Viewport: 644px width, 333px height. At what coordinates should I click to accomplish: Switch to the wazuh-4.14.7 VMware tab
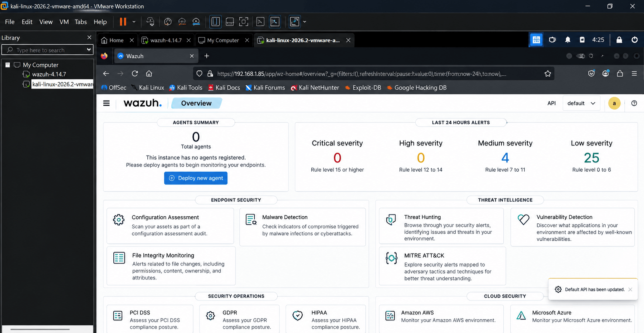[x=166, y=40]
